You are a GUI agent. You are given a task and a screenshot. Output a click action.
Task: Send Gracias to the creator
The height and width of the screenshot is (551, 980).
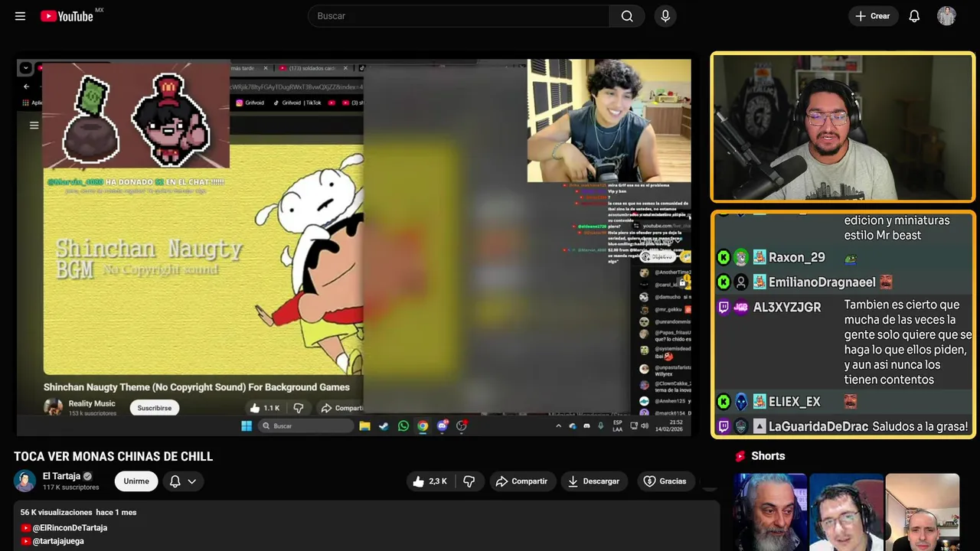point(665,481)
